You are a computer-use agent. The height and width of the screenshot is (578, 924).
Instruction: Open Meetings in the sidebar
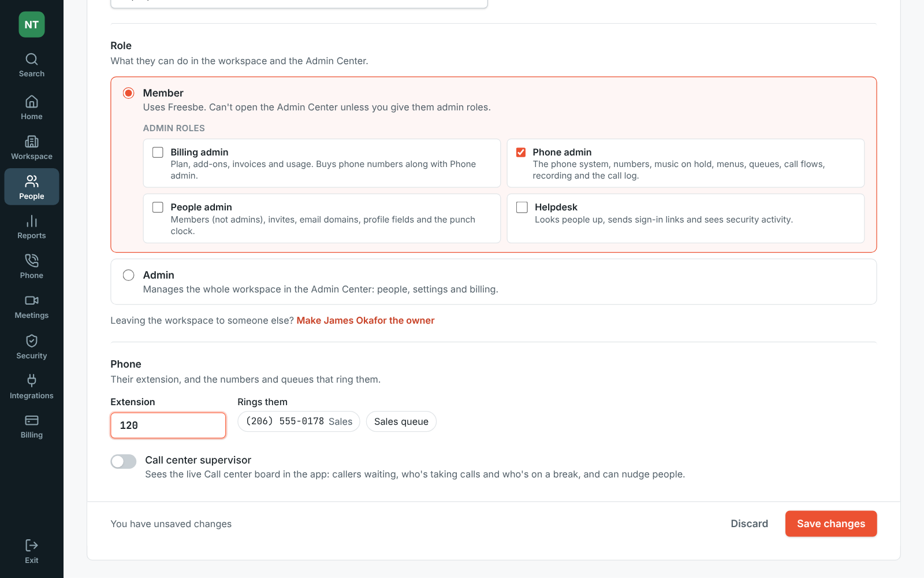pos(32,307)
